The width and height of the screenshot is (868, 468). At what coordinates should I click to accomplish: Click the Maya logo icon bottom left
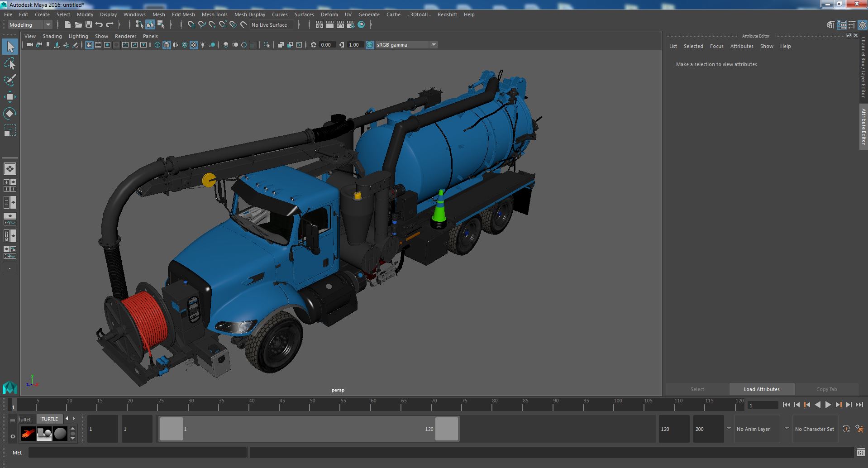click(10, 388)
